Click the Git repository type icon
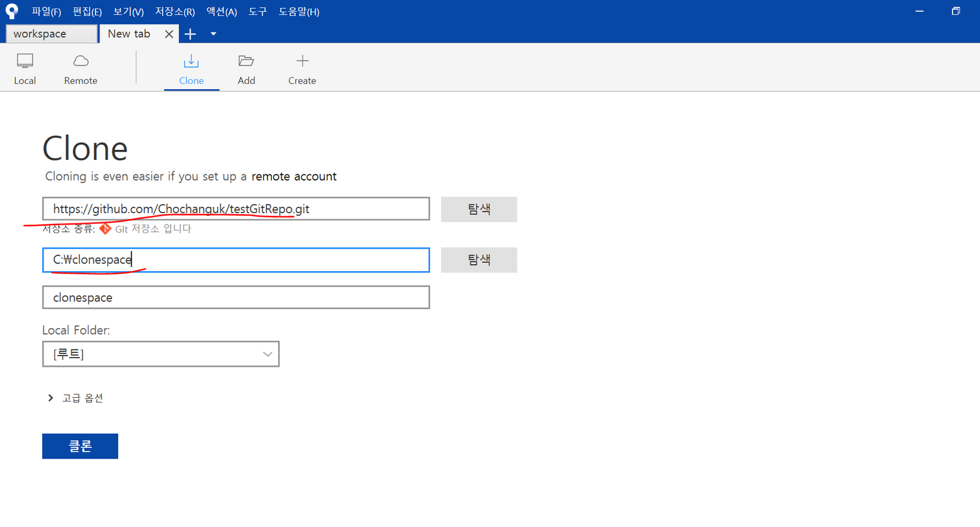 coord(105,228)
